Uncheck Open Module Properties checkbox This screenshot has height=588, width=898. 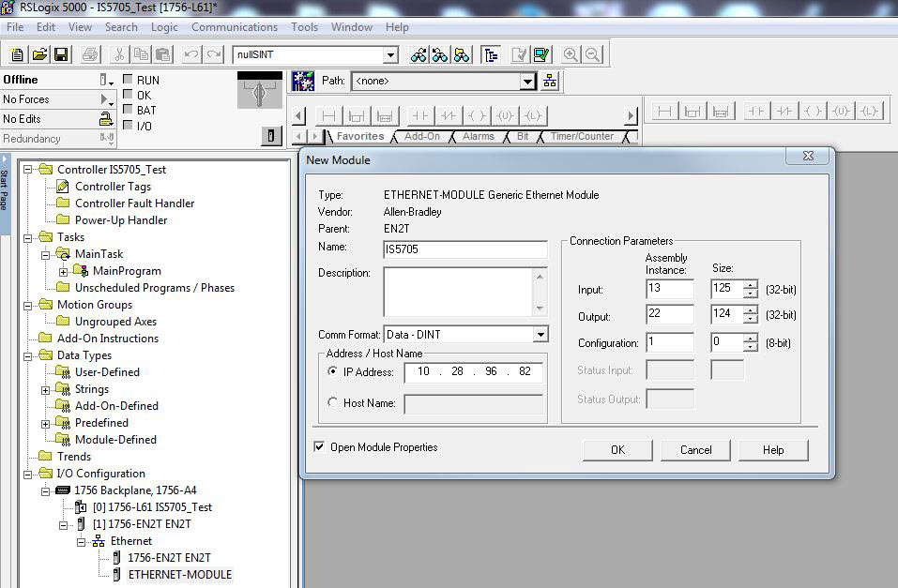click(320, 447)
